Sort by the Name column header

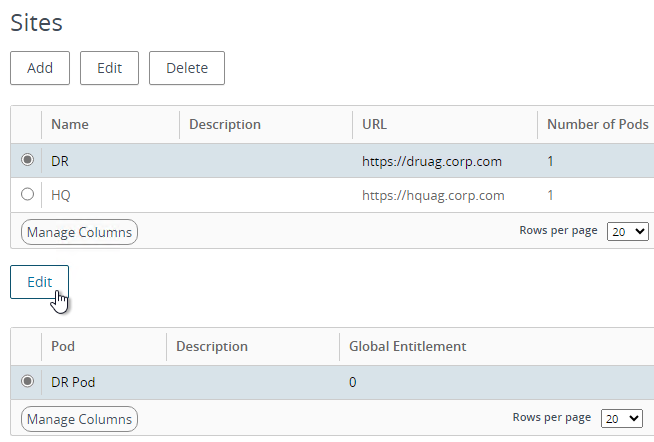(70, 124)
